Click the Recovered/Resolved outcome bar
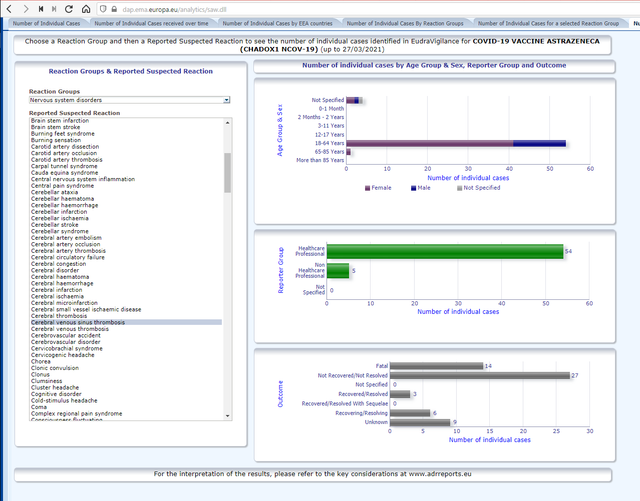 coord(400,394)
